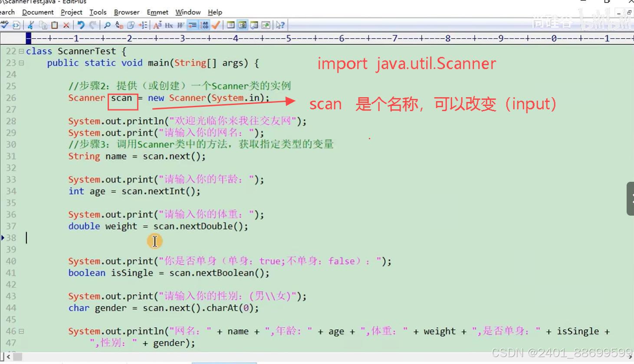Collapse the println fold at line 46
The height and width of the screenshot is (364, 634).
[21, 331]
